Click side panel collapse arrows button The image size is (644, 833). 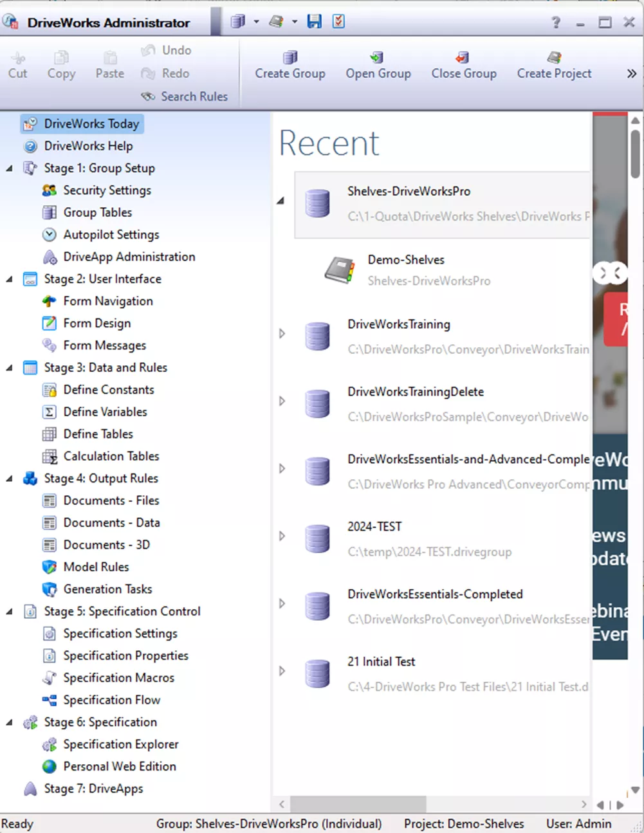pyautogui.click(x=609, y=273)
